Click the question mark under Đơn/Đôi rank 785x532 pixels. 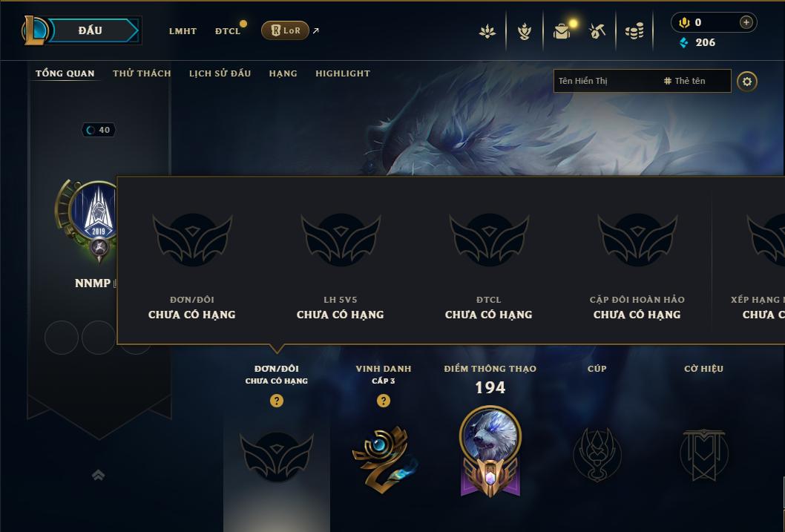[x=276, y=401]
